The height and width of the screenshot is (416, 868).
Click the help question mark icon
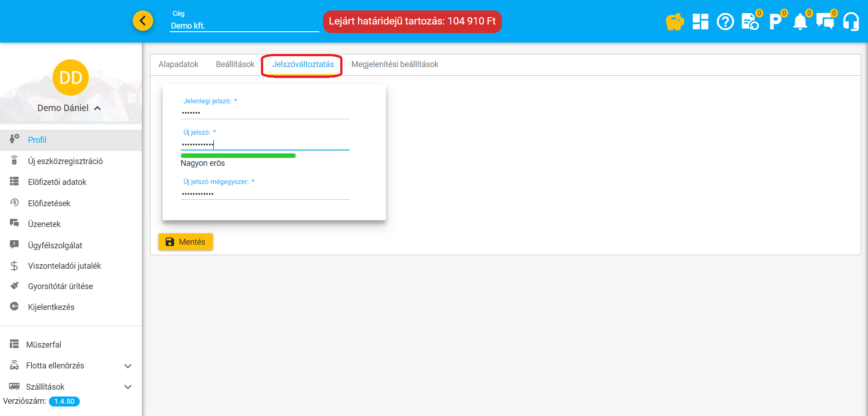click(725, 22)
